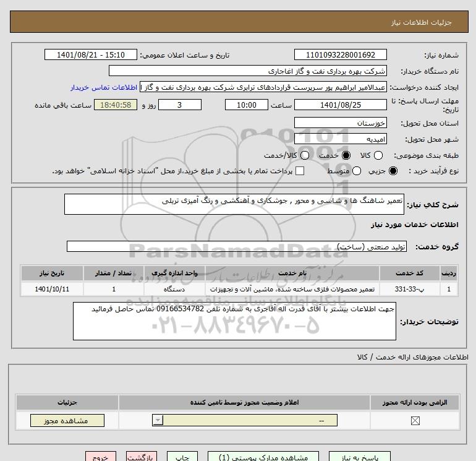Select the جزیی purchase type radio

393,171
